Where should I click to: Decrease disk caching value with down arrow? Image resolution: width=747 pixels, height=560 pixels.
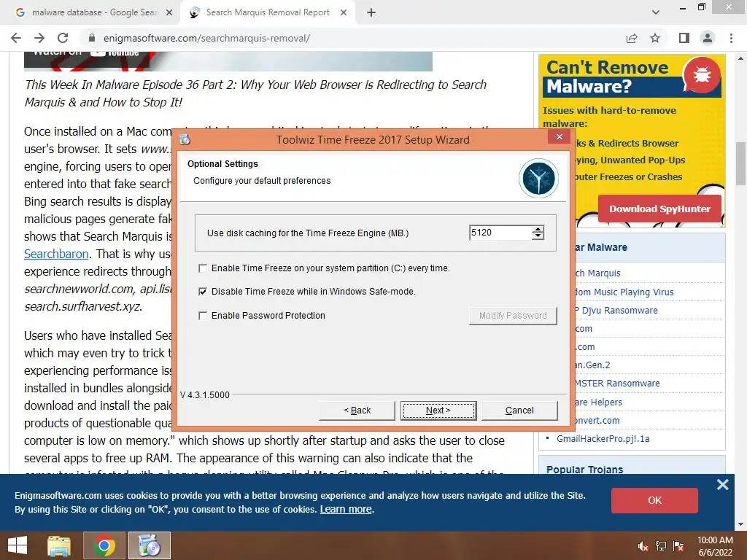(x=538, y=236)
